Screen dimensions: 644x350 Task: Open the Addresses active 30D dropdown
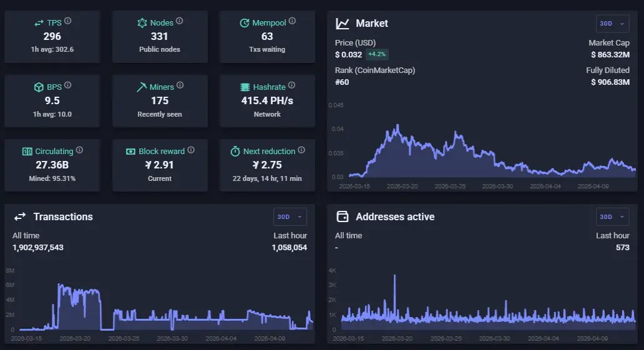[x=612, y=217]
